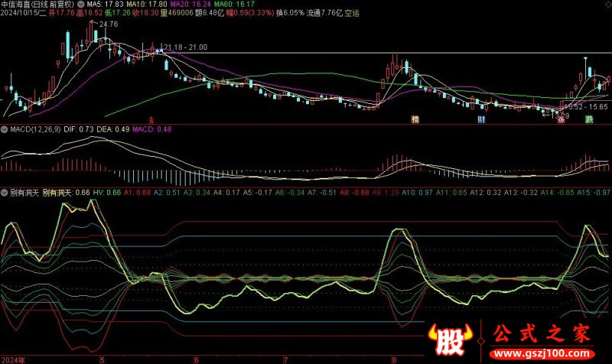Viewport: 612px width, 364px height.
Task: Click the A7: -0.51 legend
Action: [321, 193]
